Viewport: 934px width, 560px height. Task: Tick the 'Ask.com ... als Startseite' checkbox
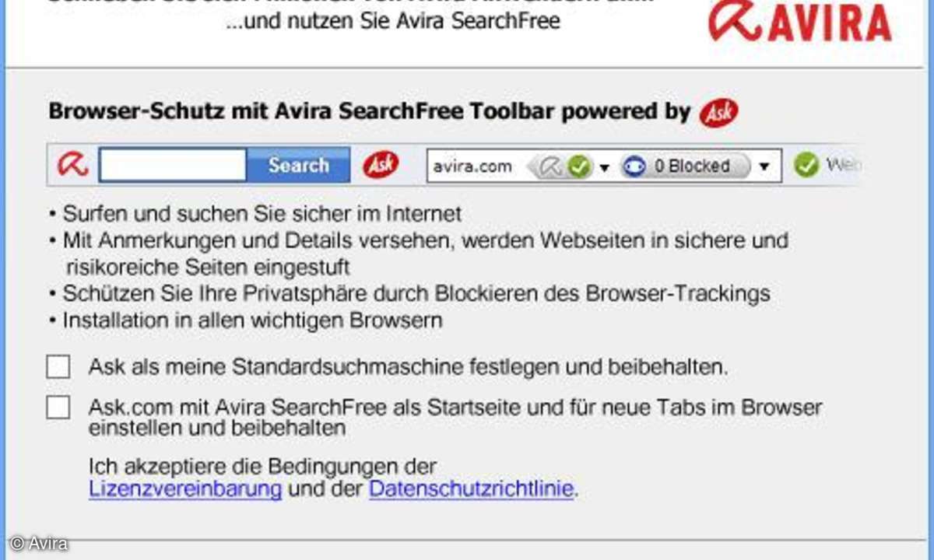tap(58, 408)
